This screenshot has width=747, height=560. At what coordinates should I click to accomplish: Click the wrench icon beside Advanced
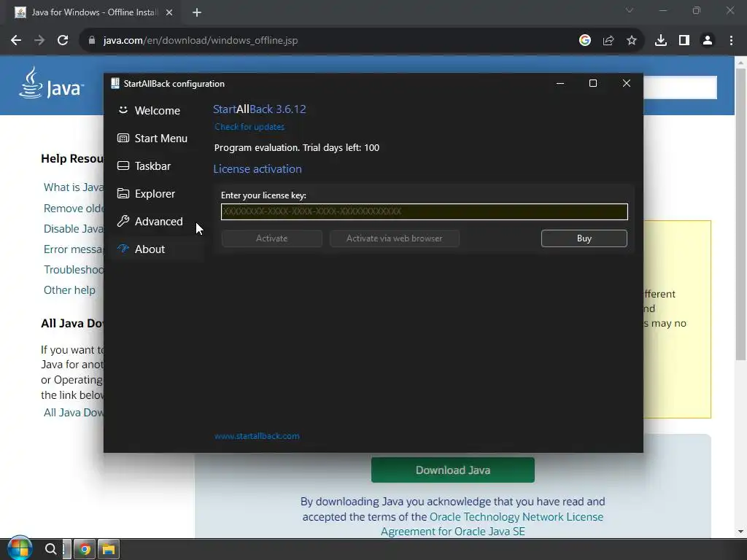click(123, 221)
